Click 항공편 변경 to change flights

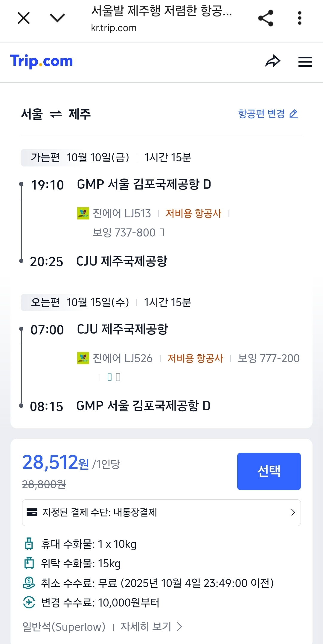click(x=261, y=114)
